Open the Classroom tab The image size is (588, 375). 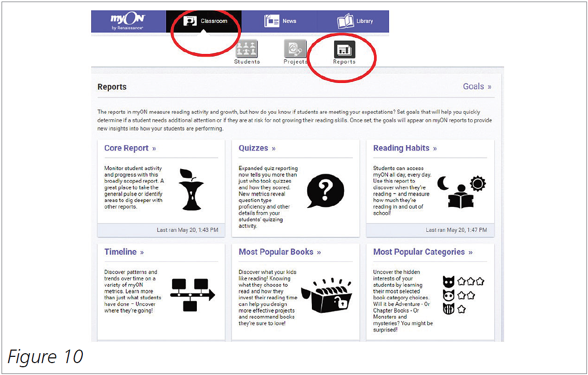(x=204, y=21)
